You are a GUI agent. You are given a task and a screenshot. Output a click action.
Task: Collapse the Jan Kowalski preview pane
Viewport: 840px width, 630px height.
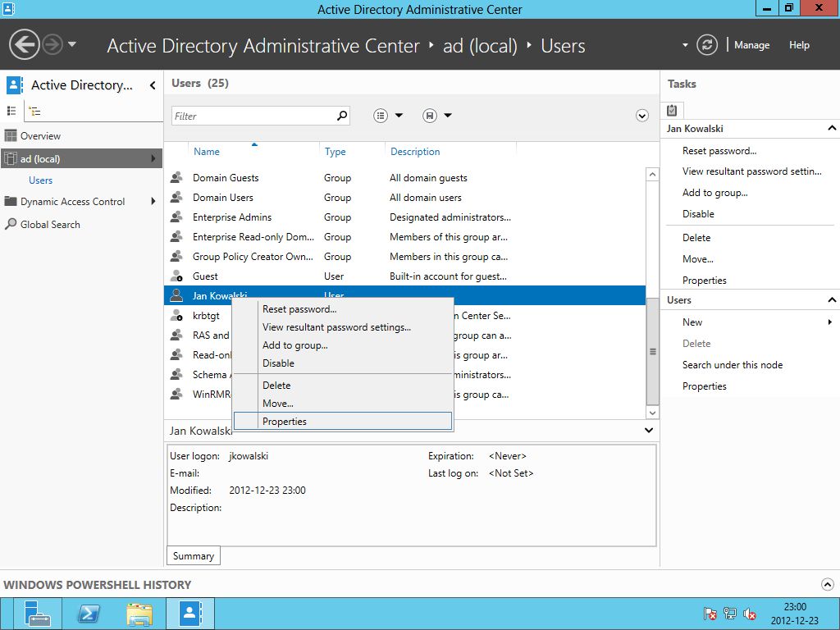click(x=649, y=430)
